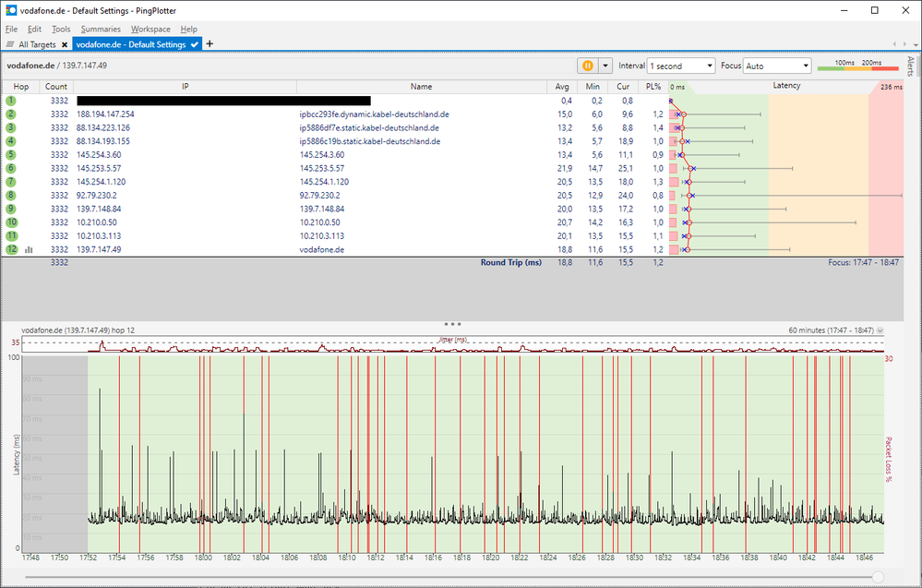Open the Tools menu

[x=61, y=30]
